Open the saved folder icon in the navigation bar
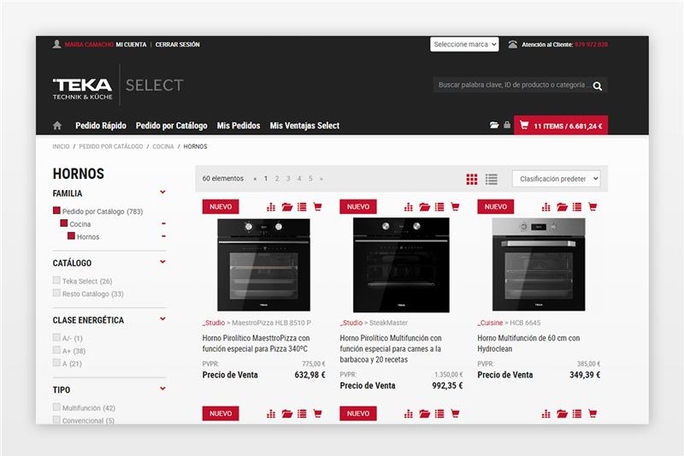 494,125
